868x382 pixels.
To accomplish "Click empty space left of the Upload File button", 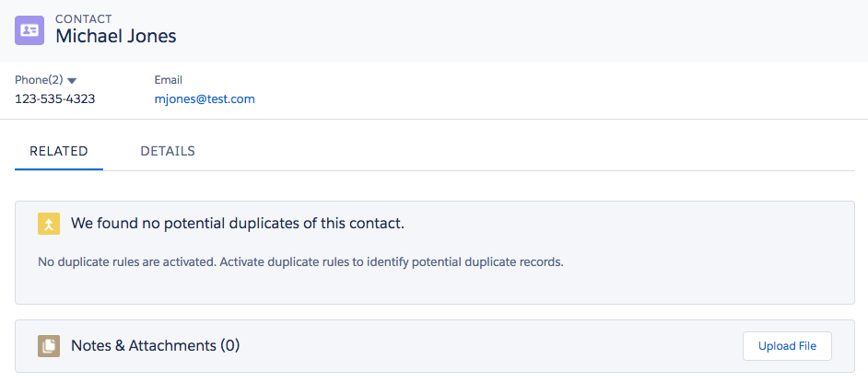I will tap(490, 346).
